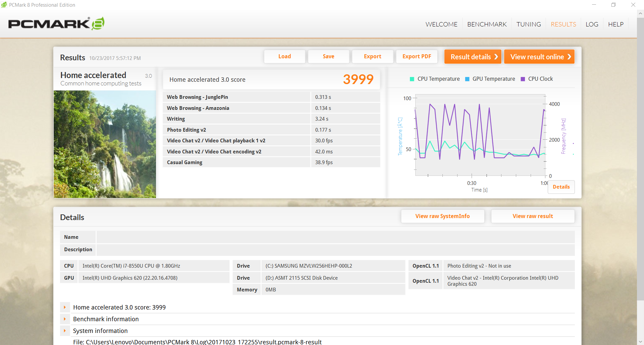
Task: Click the Load results button
Action: click(284, 57)
